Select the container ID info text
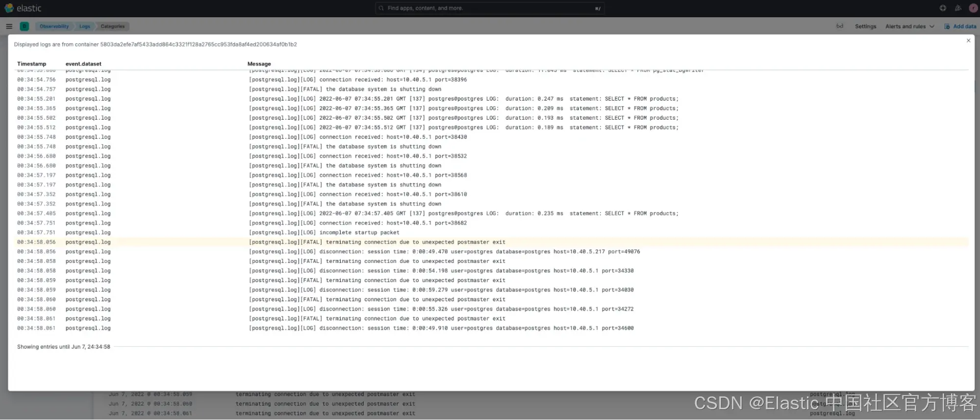The width and height of the screenshot is (980, 420). coord(155,44)
